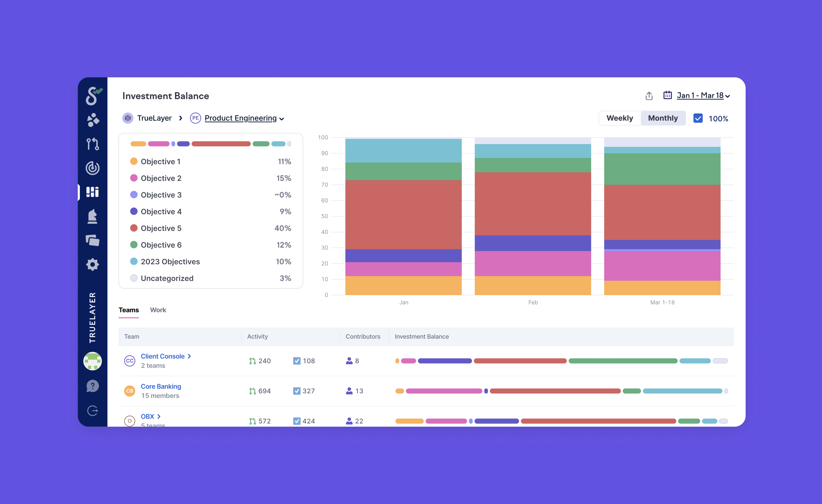The height and width of the screenshot is (504, 822).
Task: Click the Objective 5 red legend swatch
Action: (x=134, y=228)
